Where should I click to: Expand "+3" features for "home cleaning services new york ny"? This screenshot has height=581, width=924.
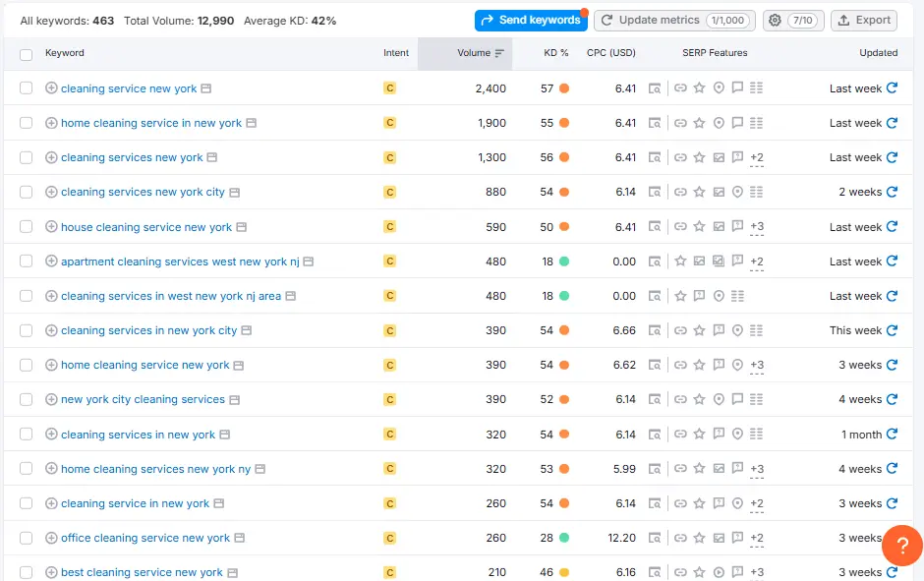tap(756, 469)
